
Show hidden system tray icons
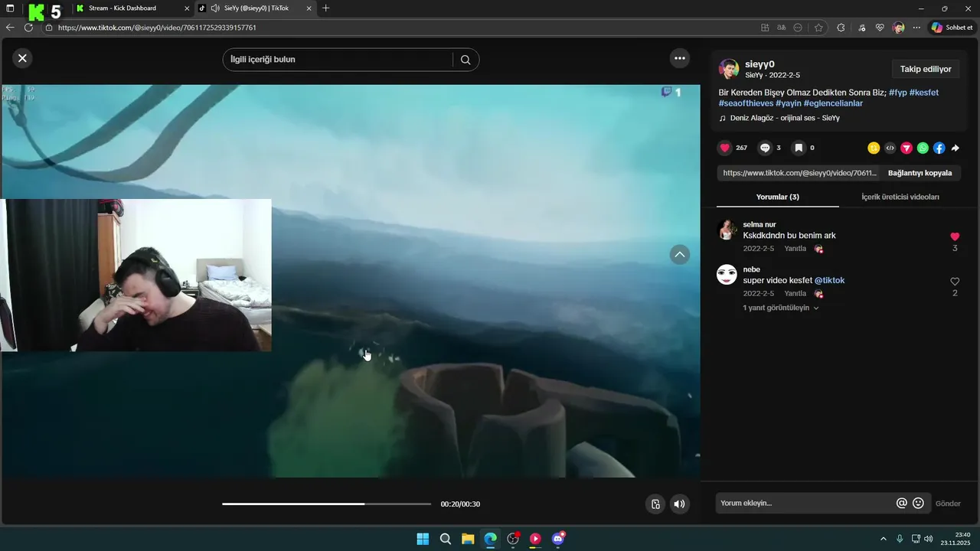tap(883, 539)
